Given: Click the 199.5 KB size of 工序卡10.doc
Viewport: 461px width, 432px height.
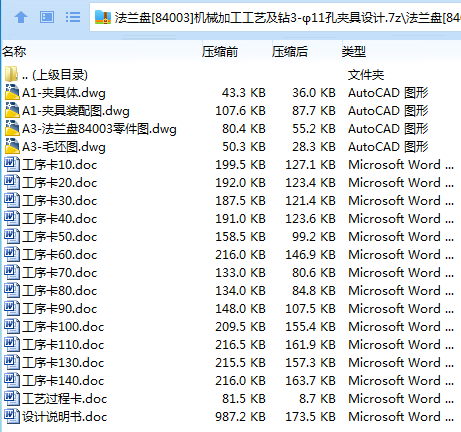Looking at the screenshot, I should click(x=240, y=165).
